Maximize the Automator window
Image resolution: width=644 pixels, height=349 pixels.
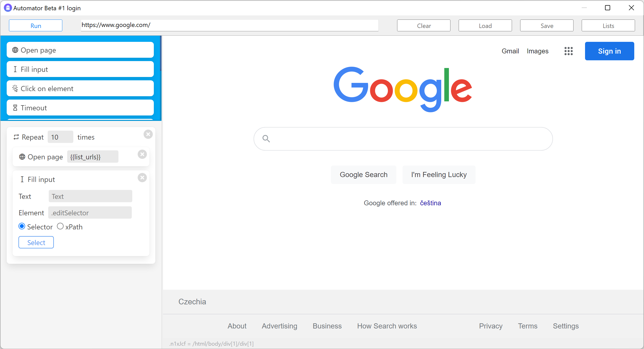(x=608, y=8)
